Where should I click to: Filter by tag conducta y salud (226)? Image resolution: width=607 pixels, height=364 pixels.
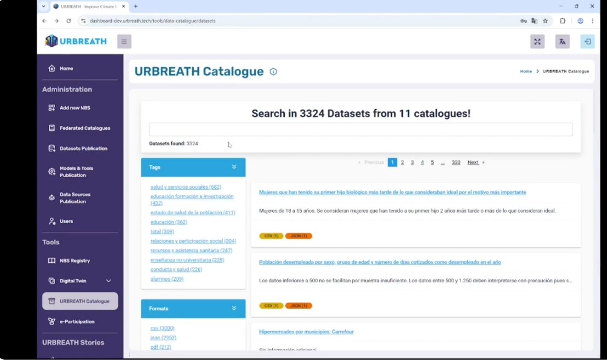(176, 270)
